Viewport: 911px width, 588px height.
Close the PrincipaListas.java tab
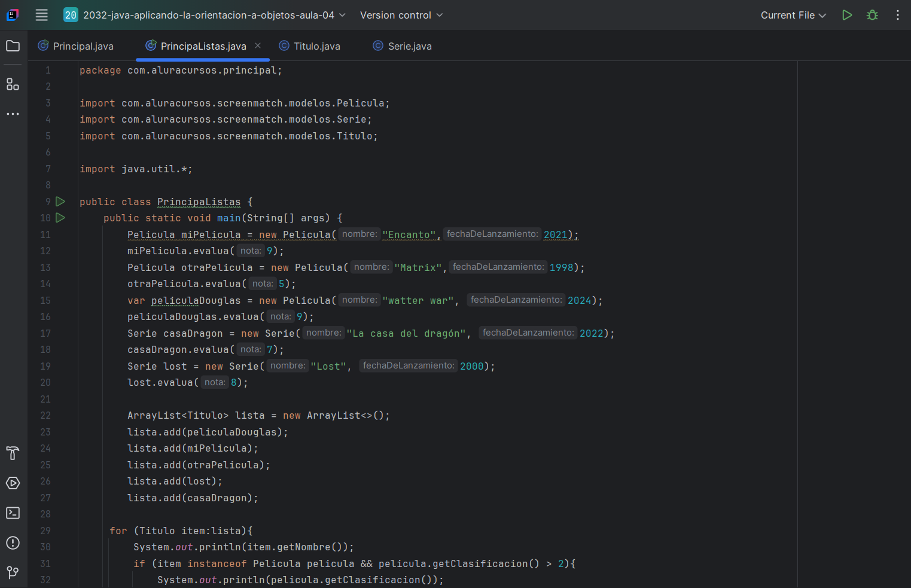258,45
